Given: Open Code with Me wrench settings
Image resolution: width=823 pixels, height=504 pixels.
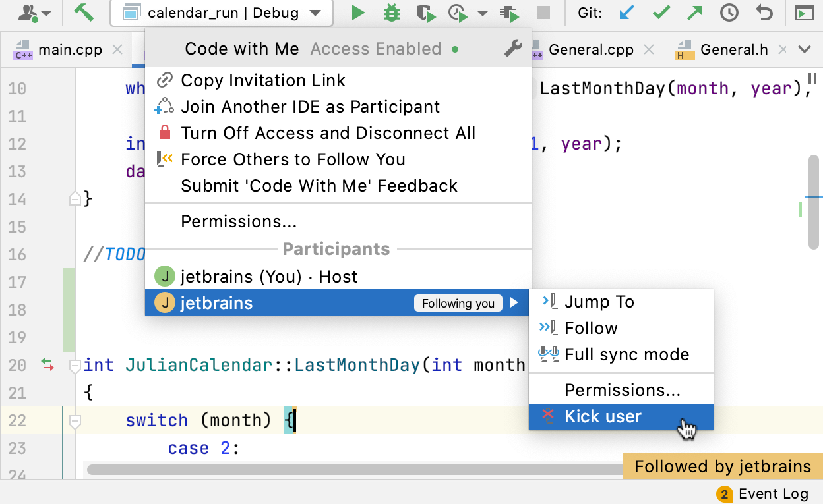Looking at the screenshot, I should coord(512,49).
